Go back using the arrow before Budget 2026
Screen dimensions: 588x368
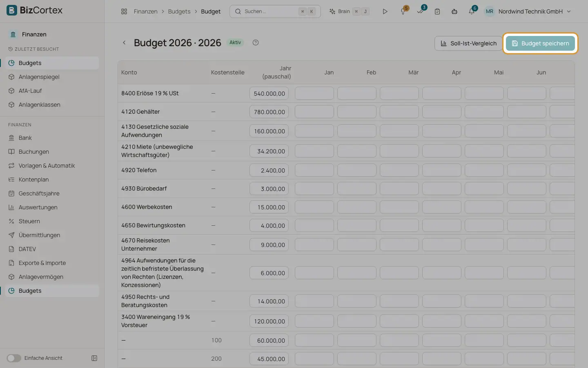click(x=124, y=43)
